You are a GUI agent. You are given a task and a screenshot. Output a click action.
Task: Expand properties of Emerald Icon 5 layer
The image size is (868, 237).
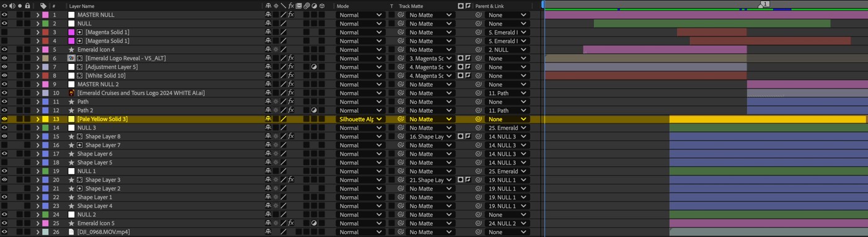38,223
